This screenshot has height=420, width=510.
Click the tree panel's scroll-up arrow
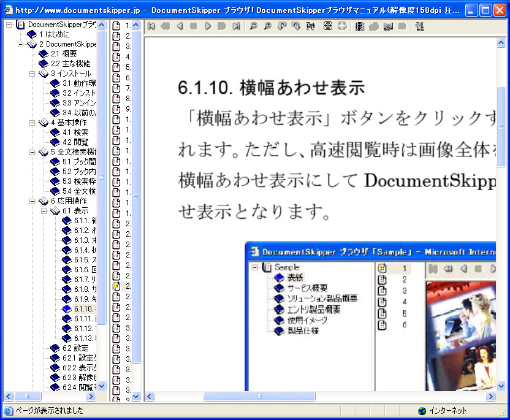(102, 25)
